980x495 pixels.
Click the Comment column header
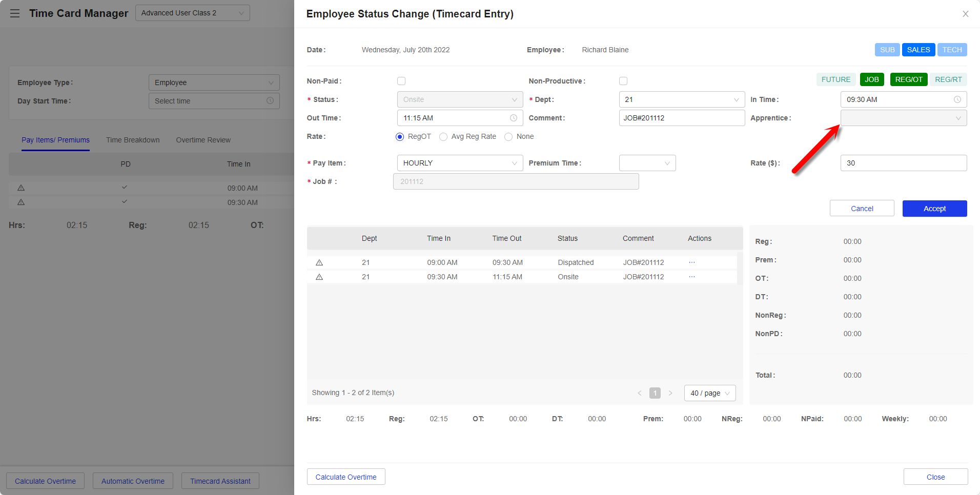pos(638,238)
